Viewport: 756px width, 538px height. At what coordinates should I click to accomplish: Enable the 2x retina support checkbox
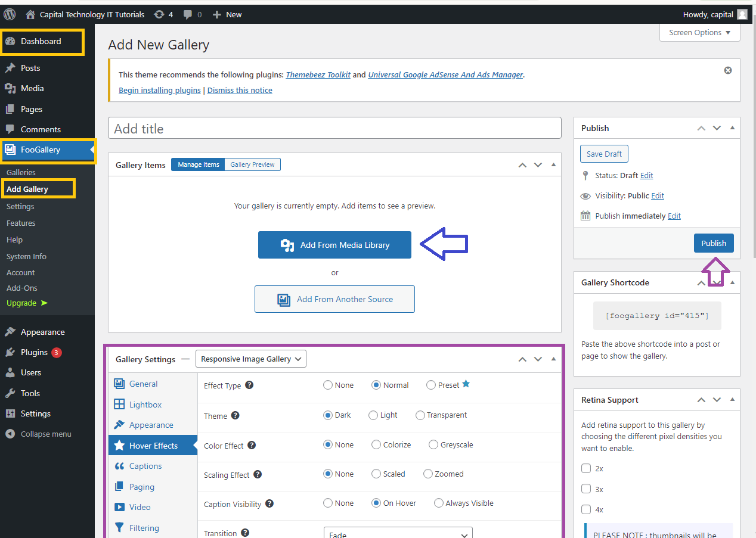pyautogui.click(x=586, y=468)
